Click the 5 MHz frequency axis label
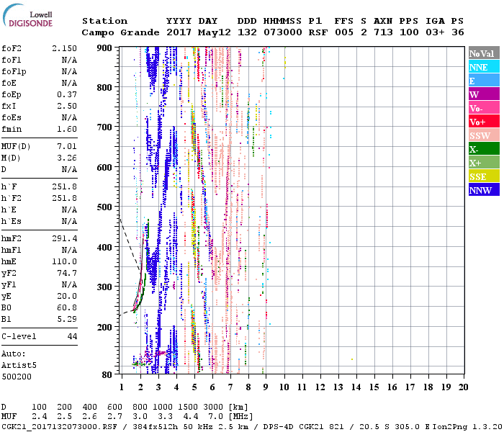The width and height of the screenshot is (504, 432). coord(194,387)
